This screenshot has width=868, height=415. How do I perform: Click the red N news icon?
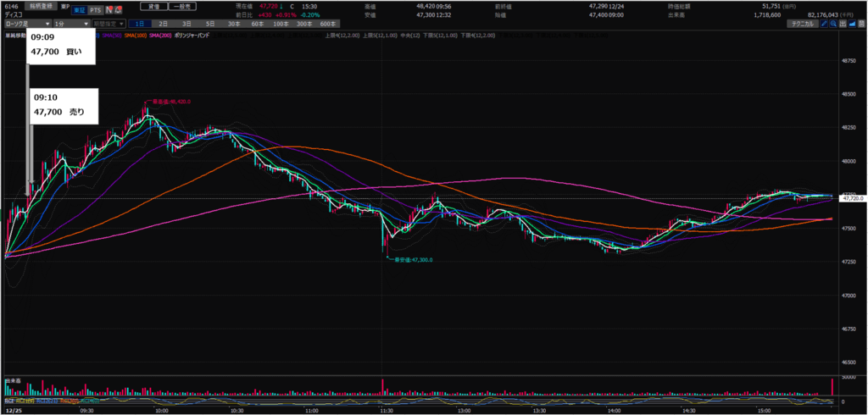coord(108,11)
